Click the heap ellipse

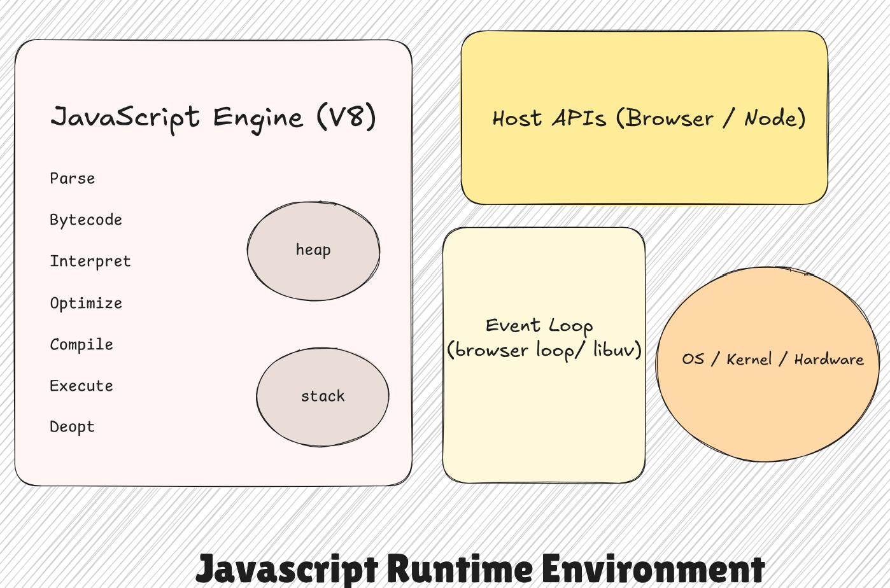click(313, 250)
